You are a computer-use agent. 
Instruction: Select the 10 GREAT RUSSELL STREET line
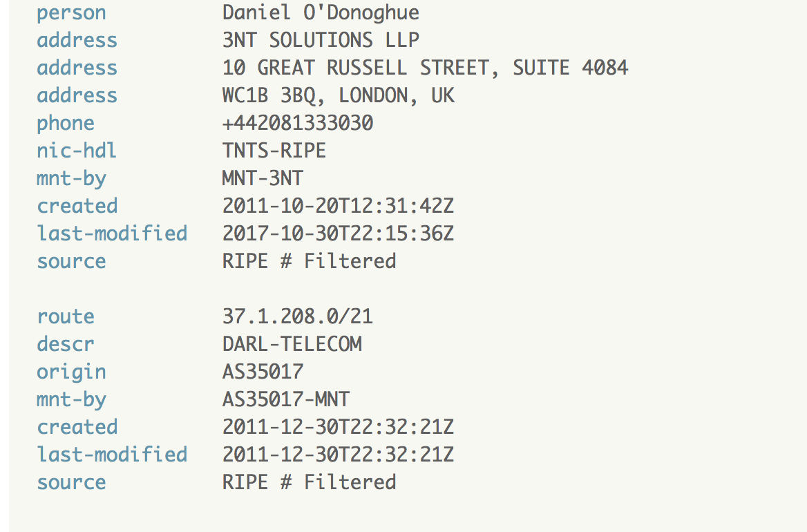[x=425, y=68]
